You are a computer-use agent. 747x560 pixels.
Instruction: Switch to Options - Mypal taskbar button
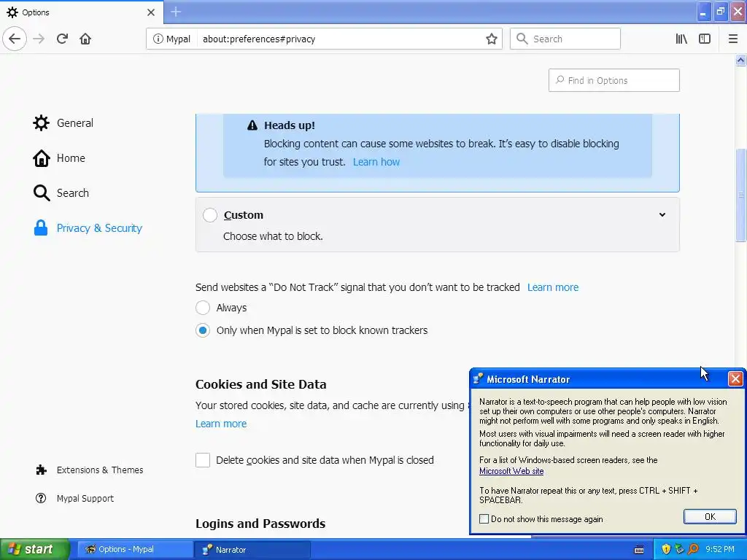(135, 550)
